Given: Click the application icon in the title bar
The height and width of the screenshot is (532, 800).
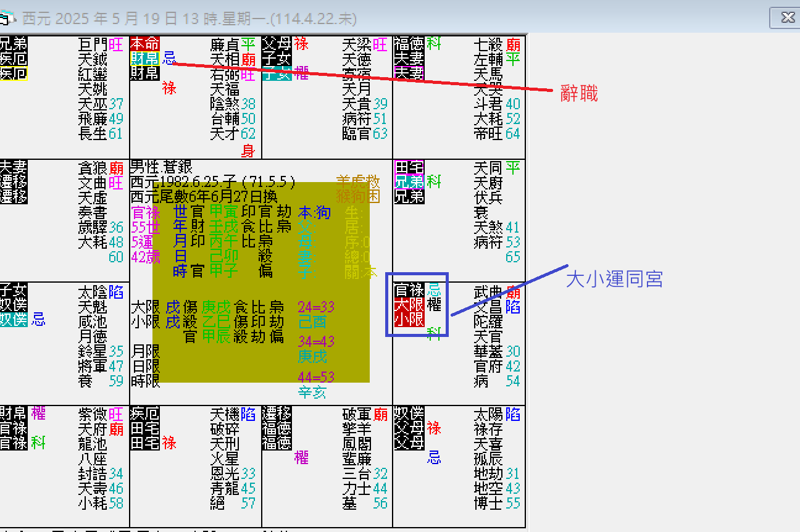Looking at the screenshot, I should (7, 19).
